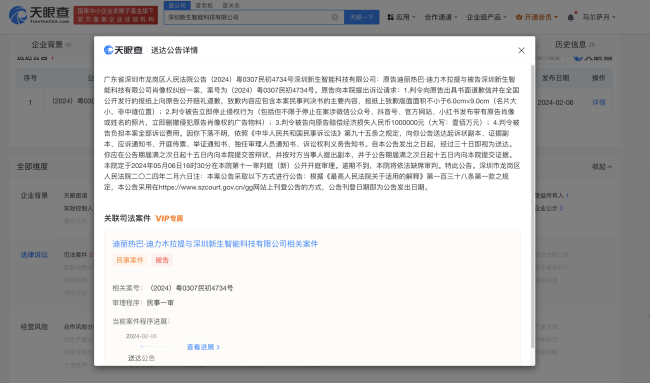650x383 pixels.
Task: Click the 查看进展 link
Action: click(203, 347)
